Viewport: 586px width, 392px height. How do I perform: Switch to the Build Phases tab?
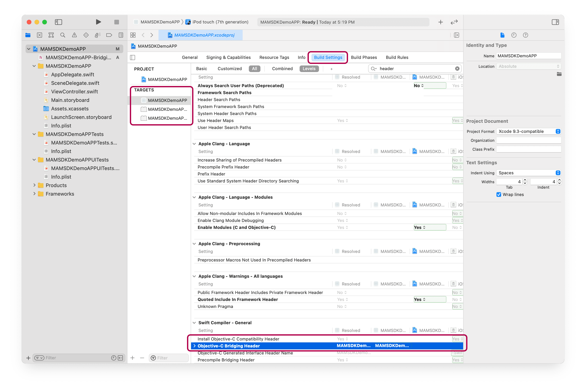[364, 57]
